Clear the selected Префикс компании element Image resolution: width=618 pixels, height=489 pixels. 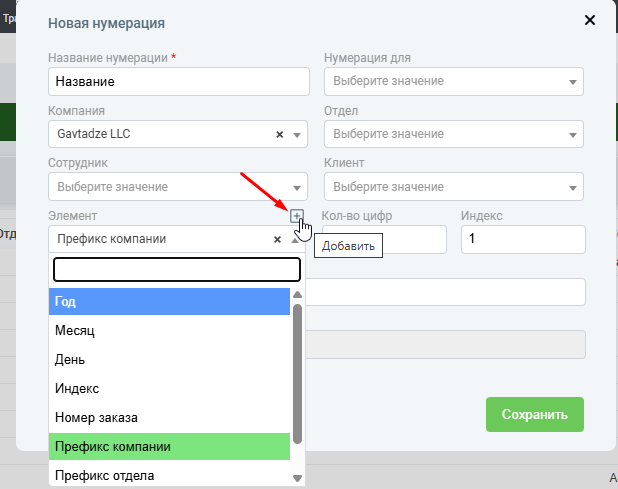point(277,239)
